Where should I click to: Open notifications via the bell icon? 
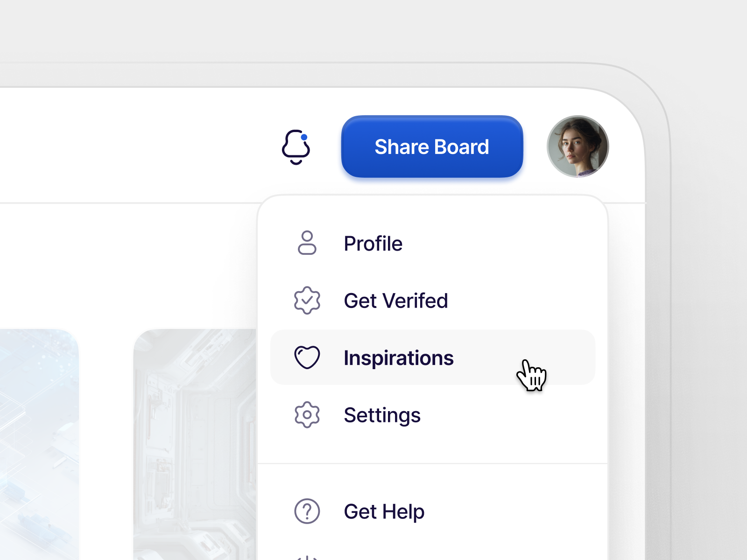[x=296, y=148]
